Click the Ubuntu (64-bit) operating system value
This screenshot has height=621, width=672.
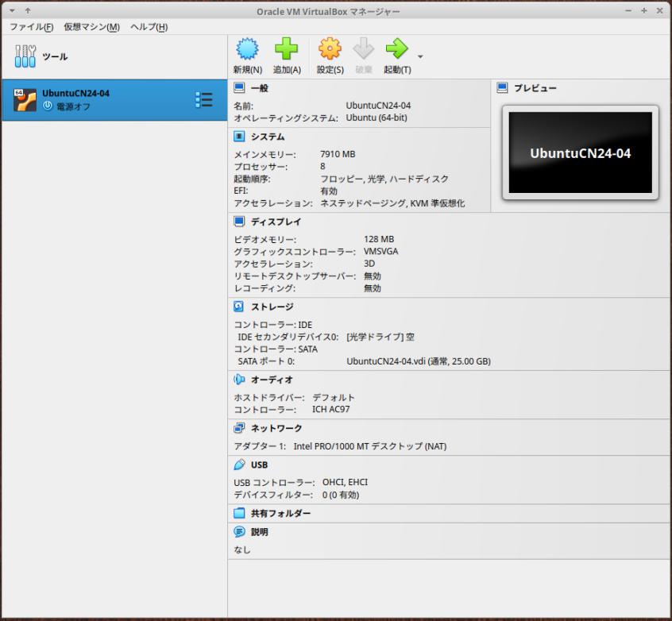377,118
